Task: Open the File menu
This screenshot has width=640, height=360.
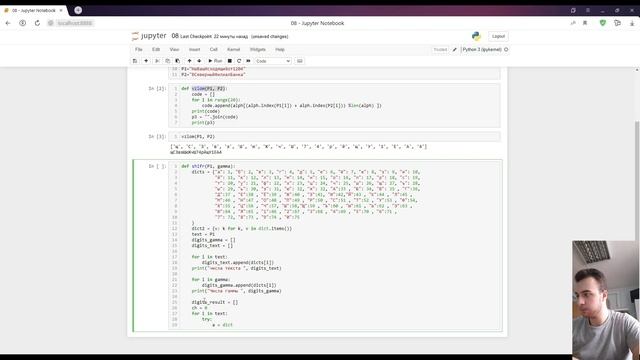Action: tap(139, 49)
